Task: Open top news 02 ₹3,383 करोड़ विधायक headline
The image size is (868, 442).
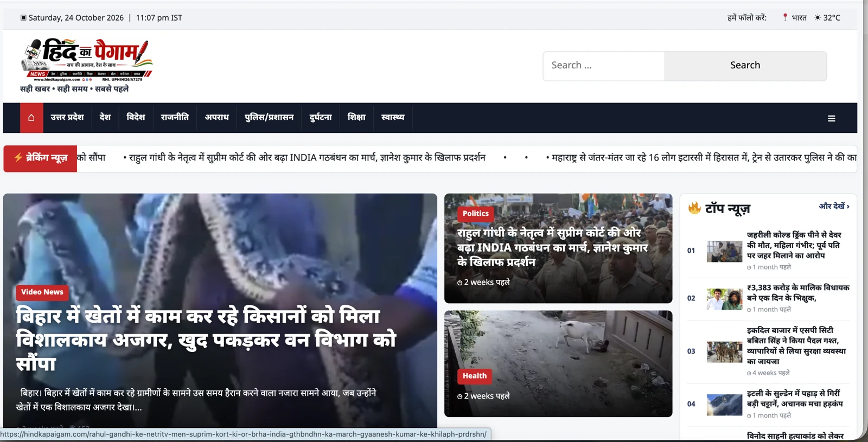Action: 798,293
